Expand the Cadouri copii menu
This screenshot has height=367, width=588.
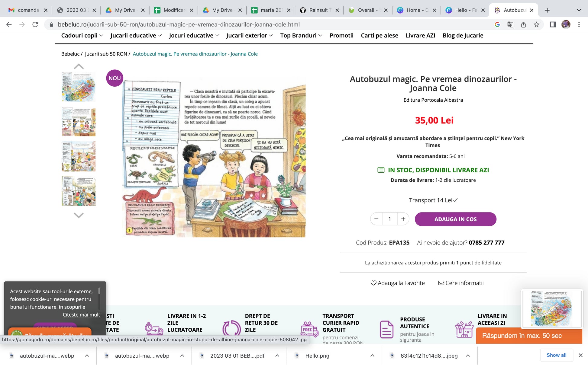pos(82,36)
